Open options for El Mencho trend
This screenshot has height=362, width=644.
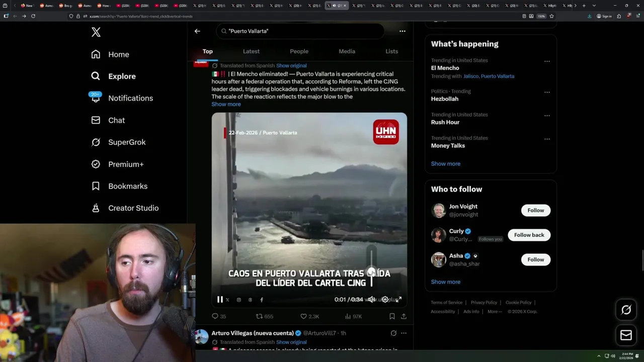point(547,61)
